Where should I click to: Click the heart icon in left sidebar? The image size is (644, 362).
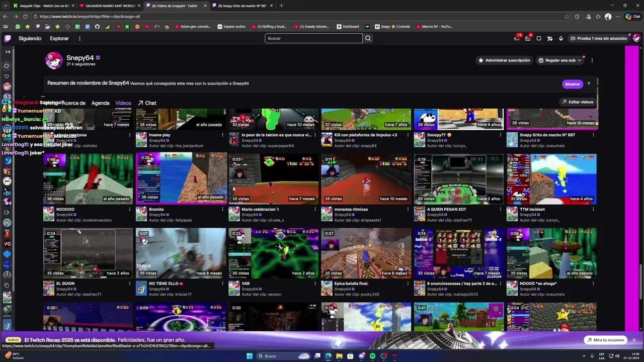7,76
